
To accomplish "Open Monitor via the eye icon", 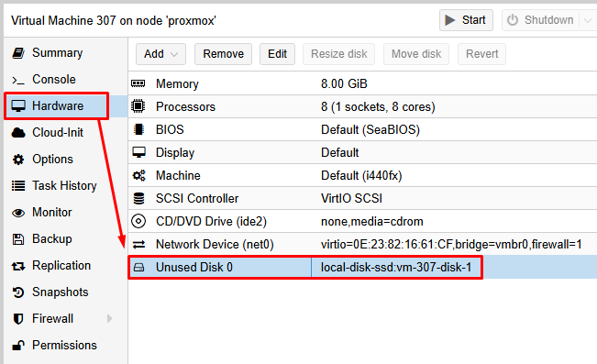I will coord(18,213).
